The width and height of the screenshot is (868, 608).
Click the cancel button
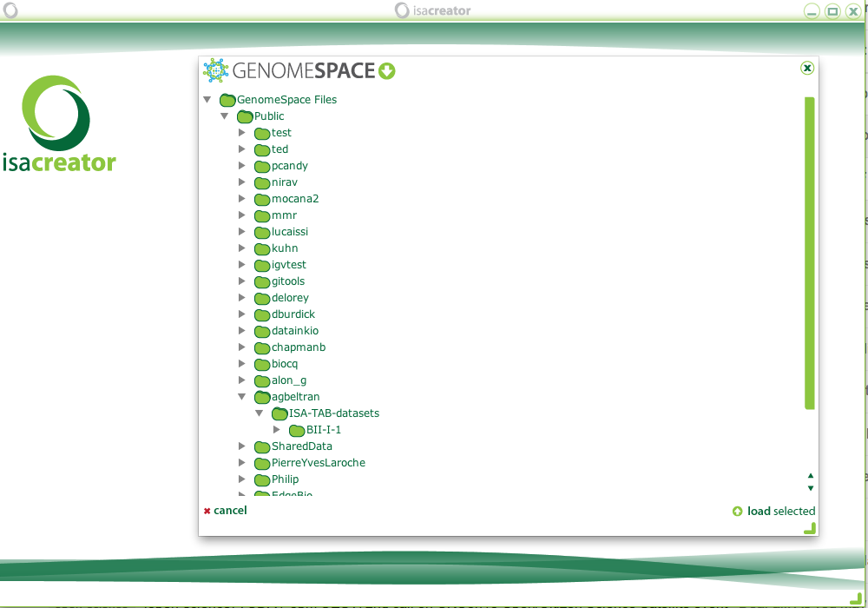pos(226,511)
